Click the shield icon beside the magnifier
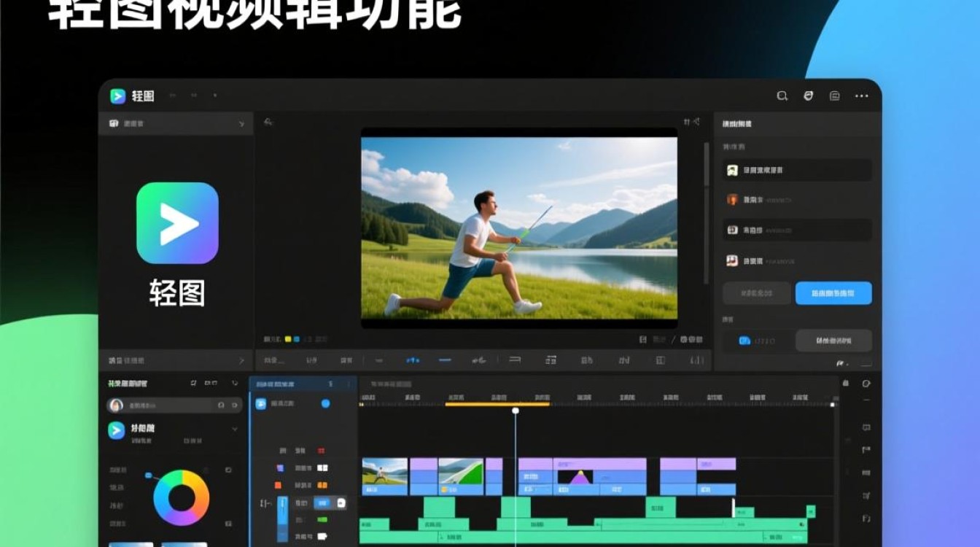Image resolution: width=980 pixels, height=547 pixels. click(x=808, y=96)
